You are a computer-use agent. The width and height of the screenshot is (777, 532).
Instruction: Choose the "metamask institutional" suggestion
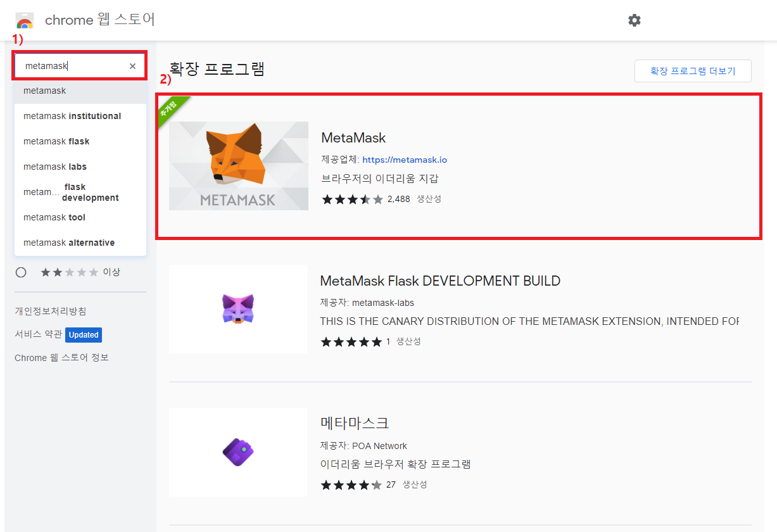(x=80, y=116)
